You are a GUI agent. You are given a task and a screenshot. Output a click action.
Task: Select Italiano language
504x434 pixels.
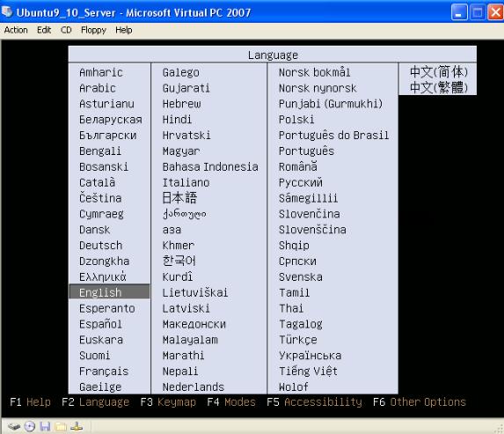(x=186, y=182)
